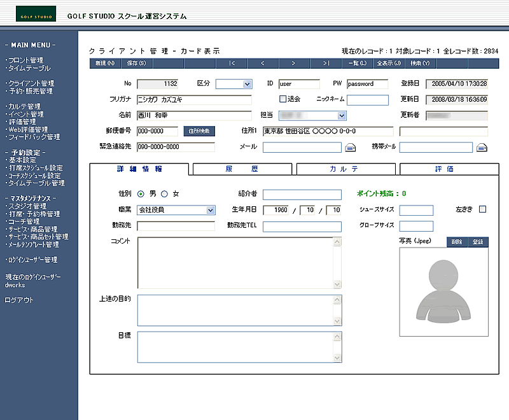Click the GOLF STUDIO logo
Viewport: 509px width, 420px height.
36,13
